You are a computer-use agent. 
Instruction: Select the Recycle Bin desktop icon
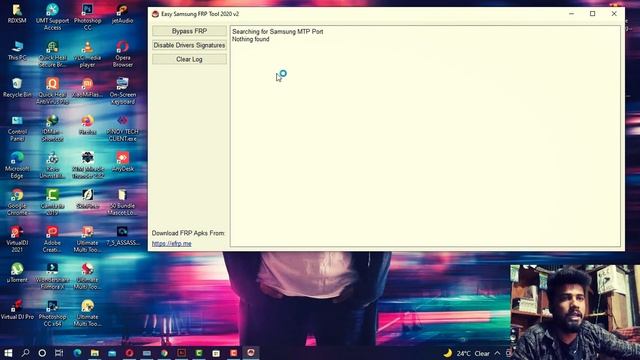click(x=17, y=88)
